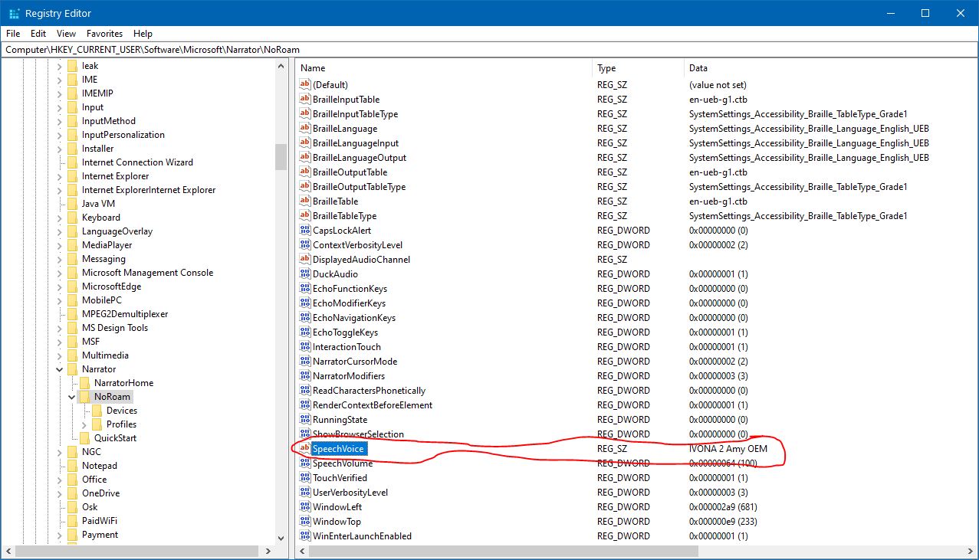Select the Microsoft Management Console key
The image size is (979, 560).
coord(147,273)
